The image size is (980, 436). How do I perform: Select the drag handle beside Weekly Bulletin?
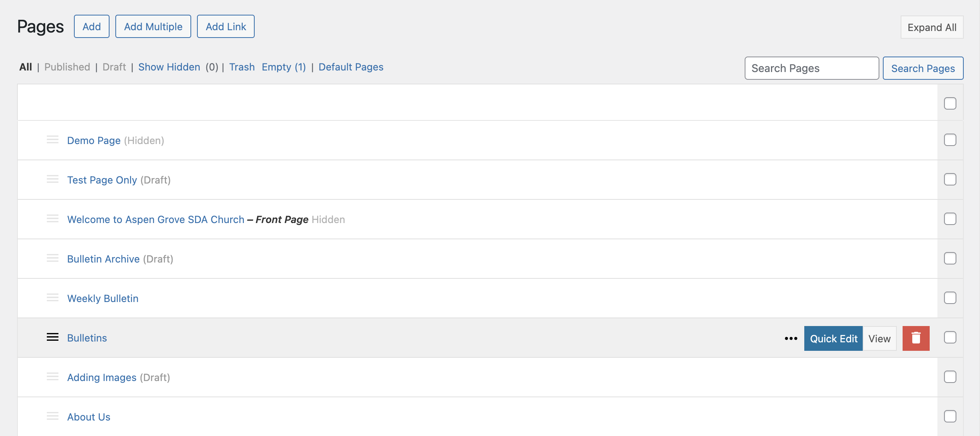52,298
